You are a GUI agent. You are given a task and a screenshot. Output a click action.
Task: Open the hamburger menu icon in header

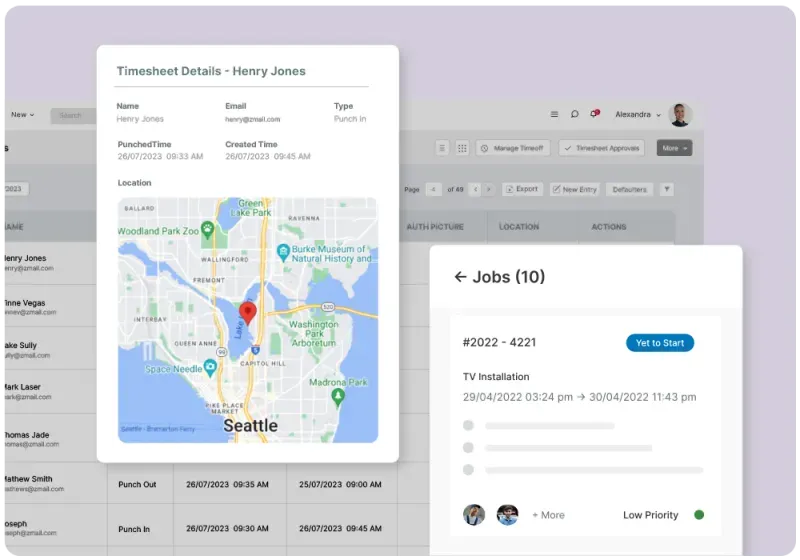554,114
